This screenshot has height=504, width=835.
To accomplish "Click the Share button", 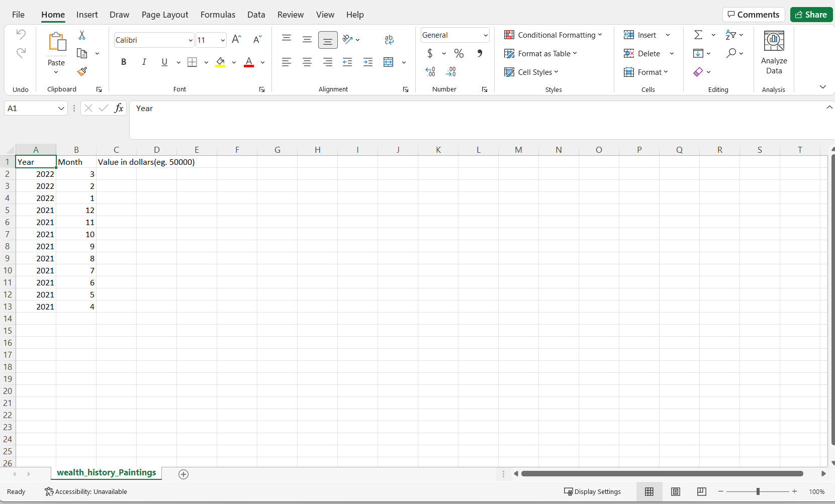I will 811,15.
